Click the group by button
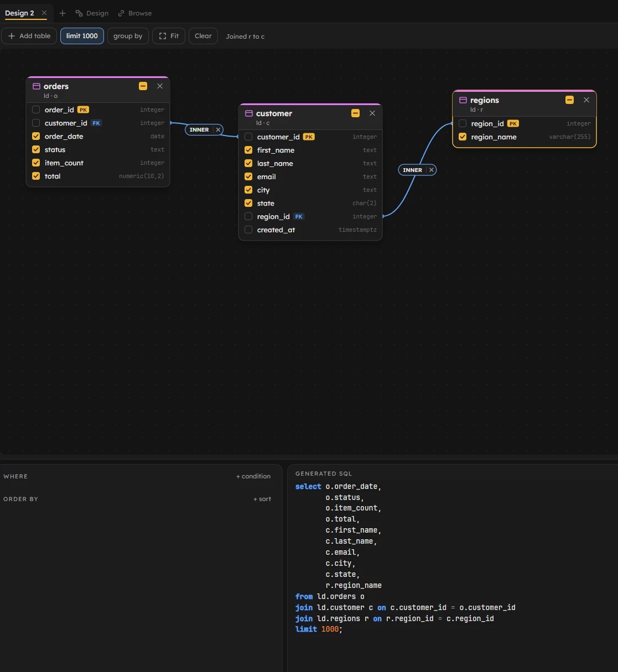The image size is (618, 672). coord(128,36)
